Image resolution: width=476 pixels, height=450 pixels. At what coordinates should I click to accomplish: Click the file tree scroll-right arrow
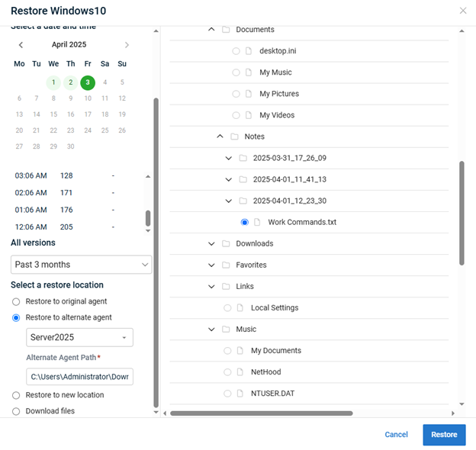tap(453, 413)
